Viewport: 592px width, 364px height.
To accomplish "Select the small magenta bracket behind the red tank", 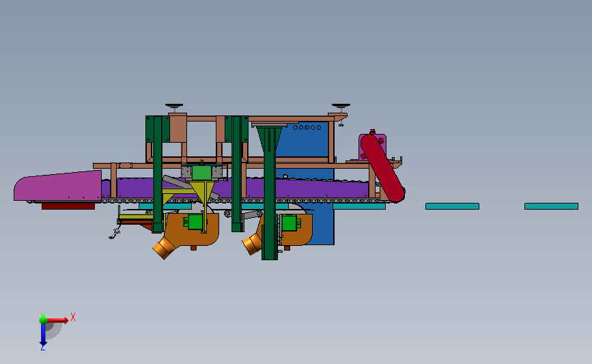I will tap(373, 147).
